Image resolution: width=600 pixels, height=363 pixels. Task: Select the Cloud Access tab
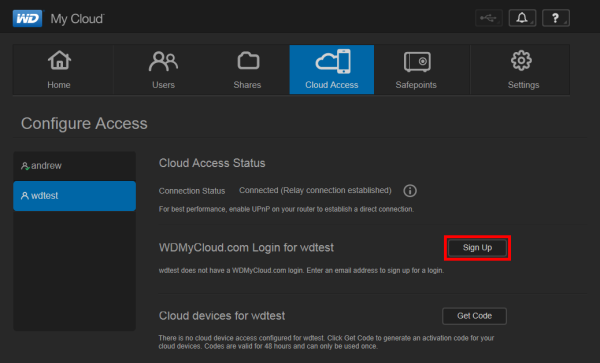pyautogui.click(x=332, y=70)
